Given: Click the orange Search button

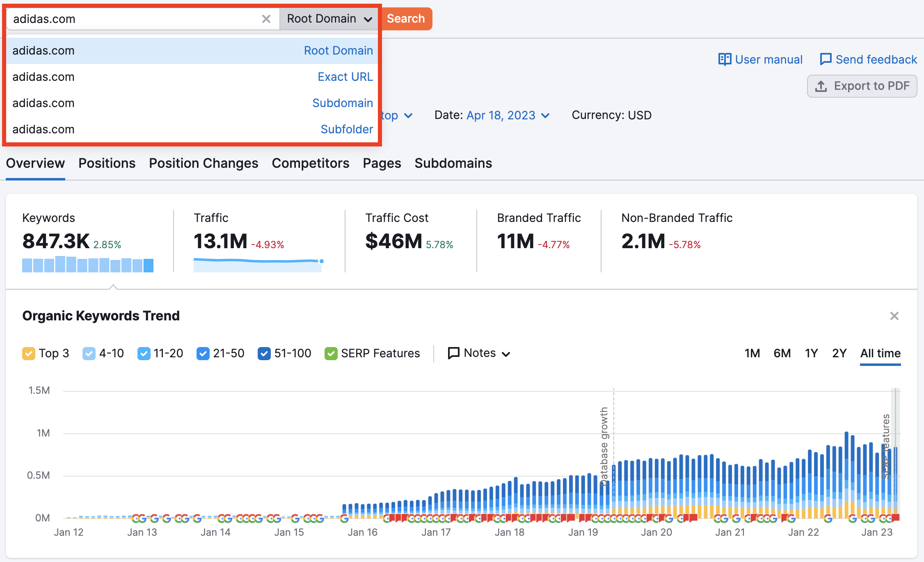Looking at the screenshot, I should click(x=405, y=19).
